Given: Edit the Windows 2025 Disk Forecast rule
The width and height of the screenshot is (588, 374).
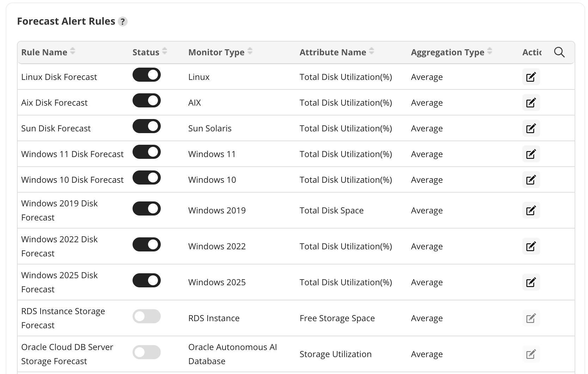Looking at the screenshot, I should pos(531,282).
